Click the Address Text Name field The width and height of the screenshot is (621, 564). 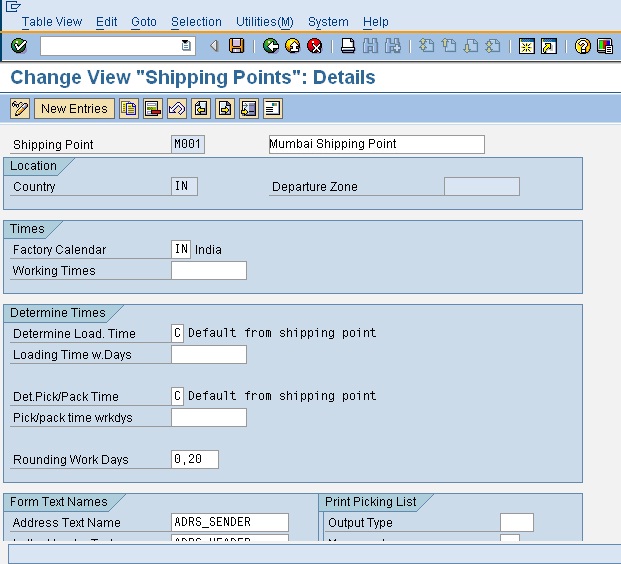pyautogui.click(x=230, y=522)
